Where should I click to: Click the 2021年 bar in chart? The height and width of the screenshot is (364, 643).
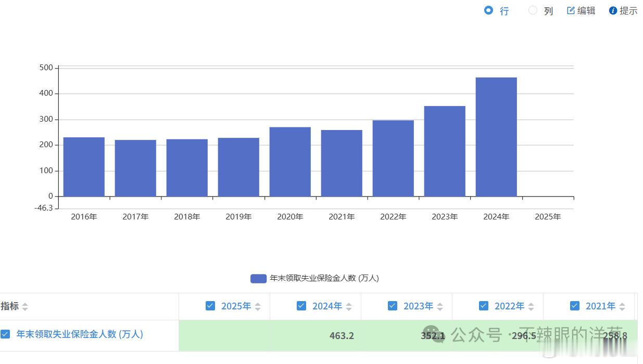342,163
